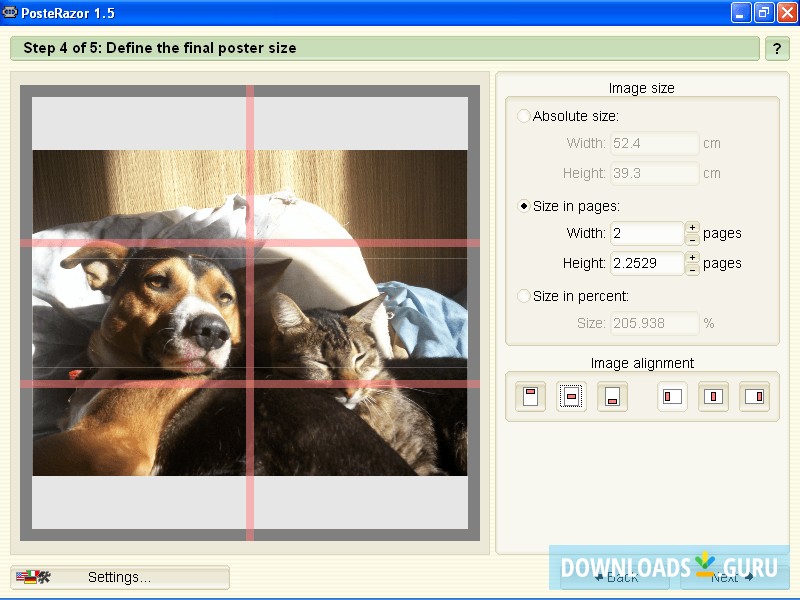Decrease Width pages with minus stepper
Image resolution: width=800 pixels, height=600 pixels.
point(692,240)
